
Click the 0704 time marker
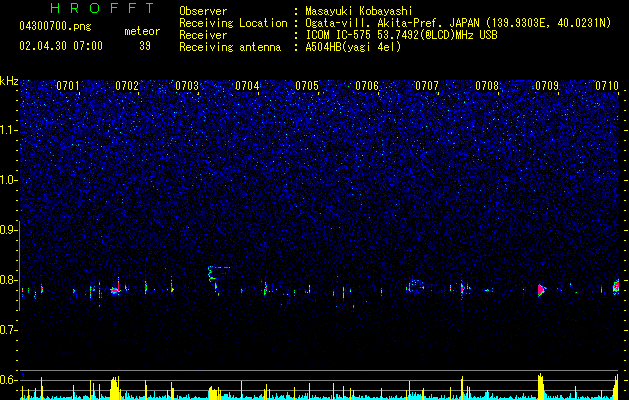click(247, 86)
